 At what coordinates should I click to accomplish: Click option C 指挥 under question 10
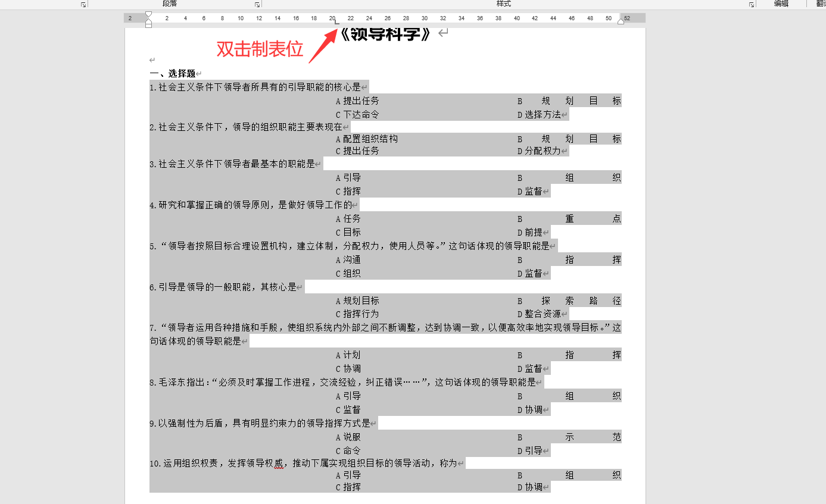(x=348, y=487)
